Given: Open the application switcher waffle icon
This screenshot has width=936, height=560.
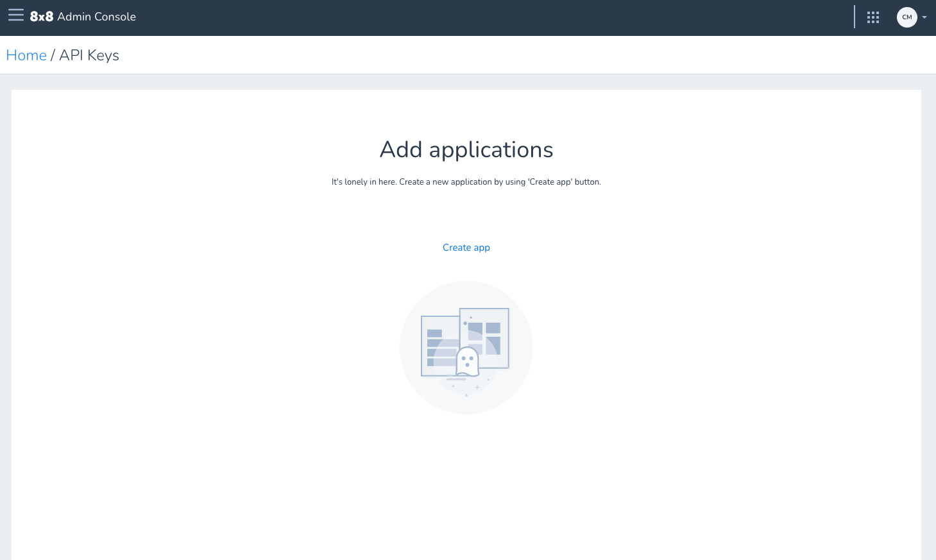Looking at the screenshot, I should [873, 17].
